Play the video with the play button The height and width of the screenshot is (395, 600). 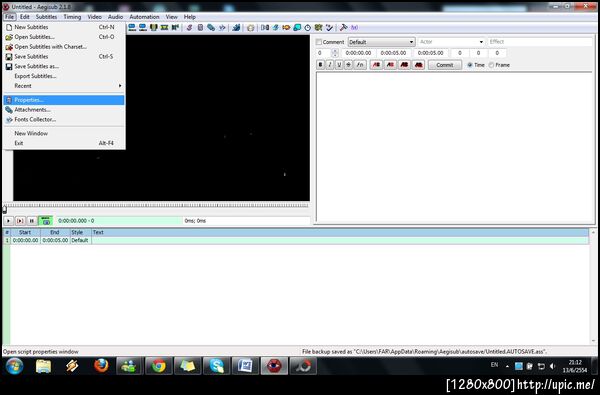pos(8,221)
